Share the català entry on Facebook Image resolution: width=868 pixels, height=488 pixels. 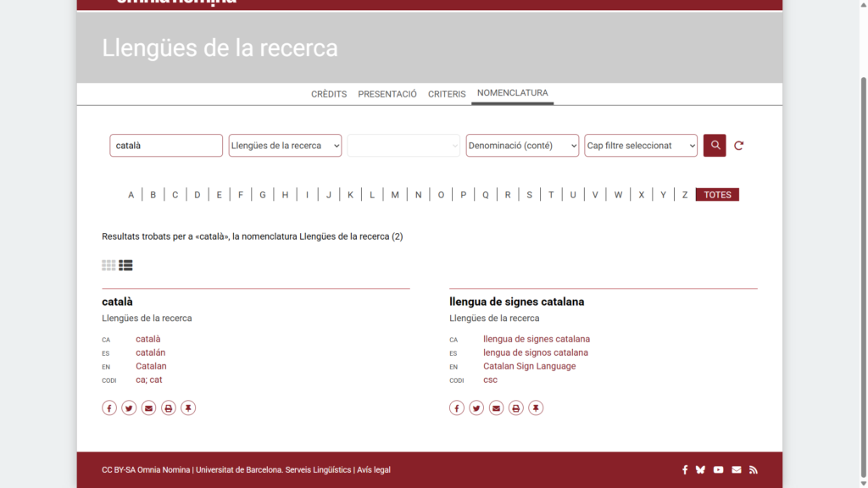click(x=109, y=408)
